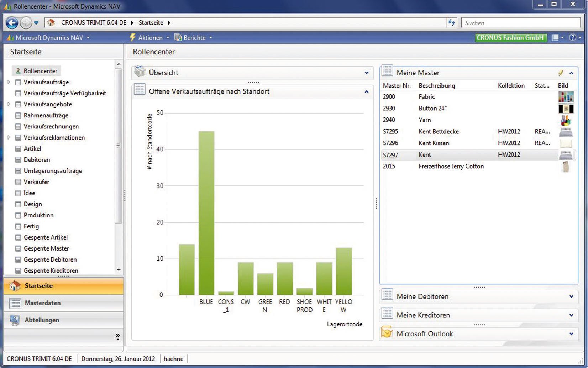
Task: Click the Idee list icon
Action: pos(18,193)
